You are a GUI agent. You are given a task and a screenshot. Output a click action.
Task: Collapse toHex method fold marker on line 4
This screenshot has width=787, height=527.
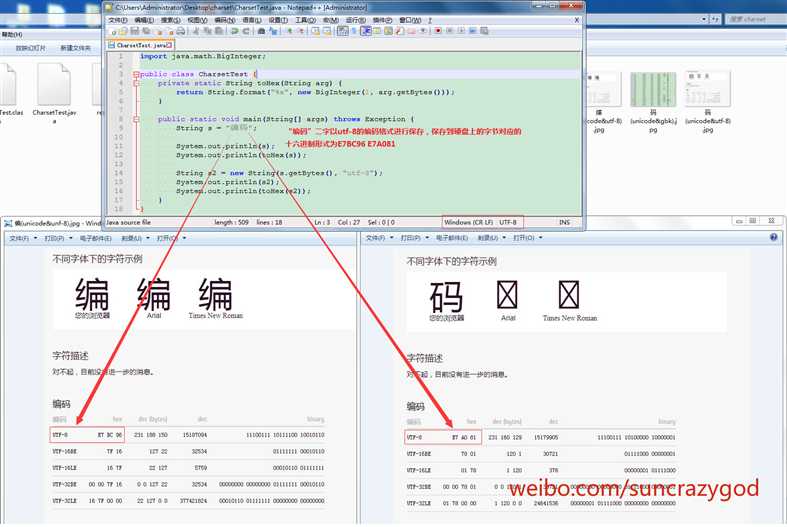[x=136, y=83]
